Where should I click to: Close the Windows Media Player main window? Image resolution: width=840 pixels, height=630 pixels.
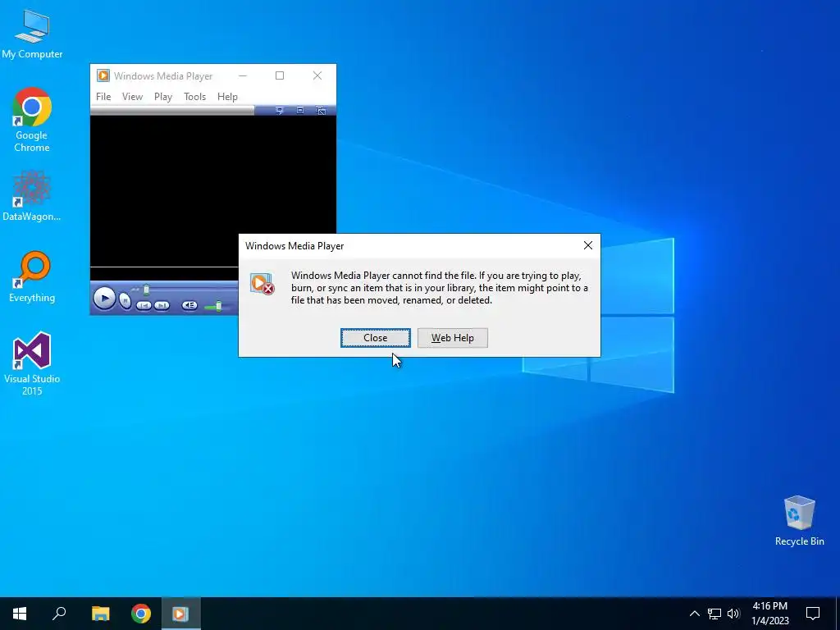point(317,75)
